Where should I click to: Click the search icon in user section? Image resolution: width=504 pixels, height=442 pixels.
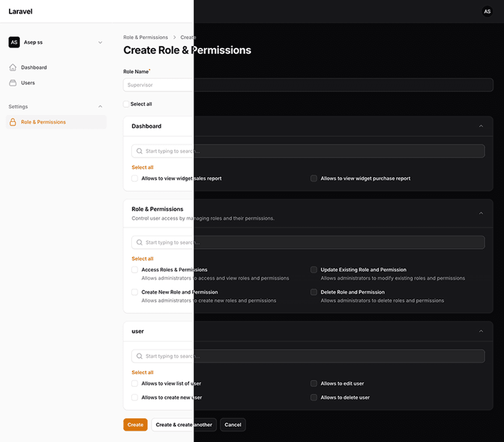tap(139, 356)
